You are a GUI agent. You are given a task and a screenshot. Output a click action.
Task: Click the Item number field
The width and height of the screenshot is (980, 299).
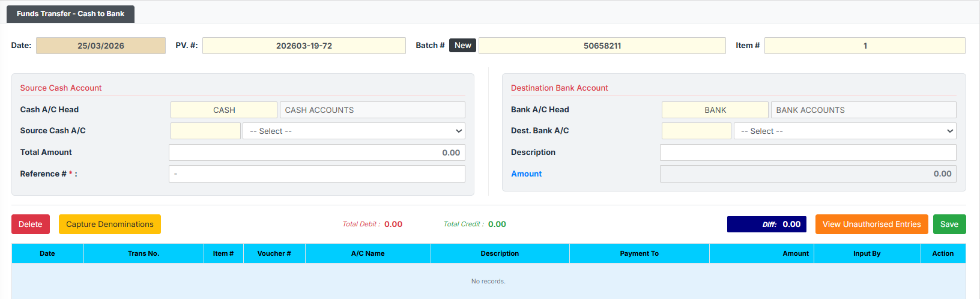click(864, 46)
